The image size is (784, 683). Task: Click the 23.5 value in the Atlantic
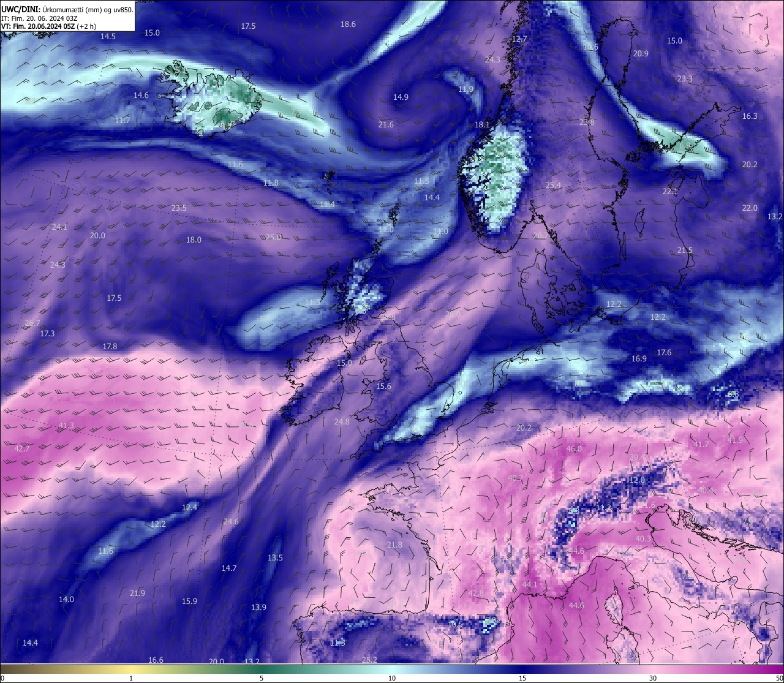[x=179, y=208]
